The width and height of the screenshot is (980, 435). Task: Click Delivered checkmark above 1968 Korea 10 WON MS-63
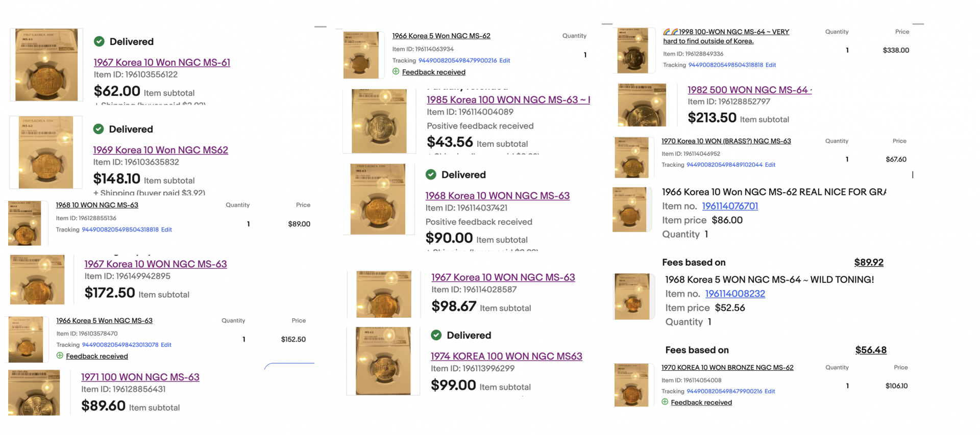tap(431, 174)
